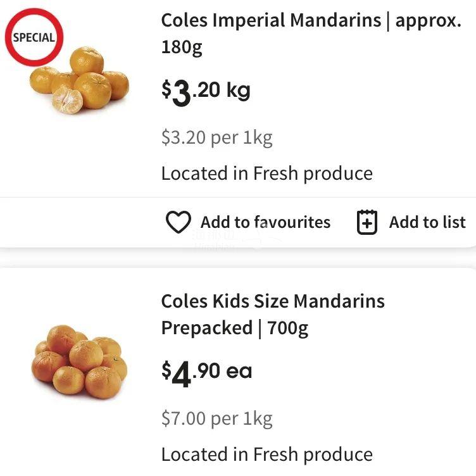Tap the 'Add to list' label
476x476 pixels.
click(427, 222)
